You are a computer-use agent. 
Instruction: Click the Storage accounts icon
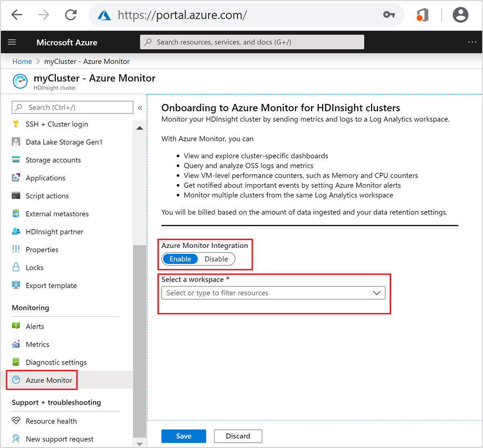[16, 160]
